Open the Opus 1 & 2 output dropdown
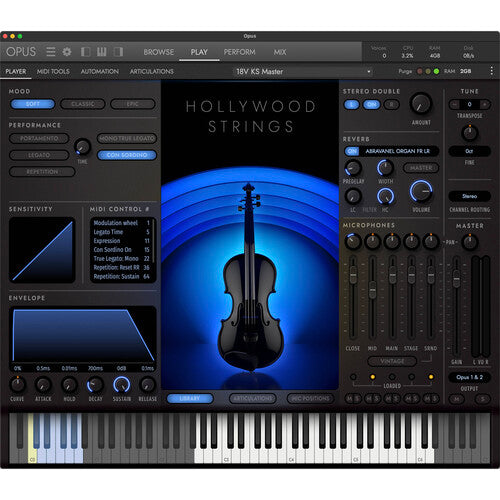Screen dimensions: 500x500 [469, 377]
